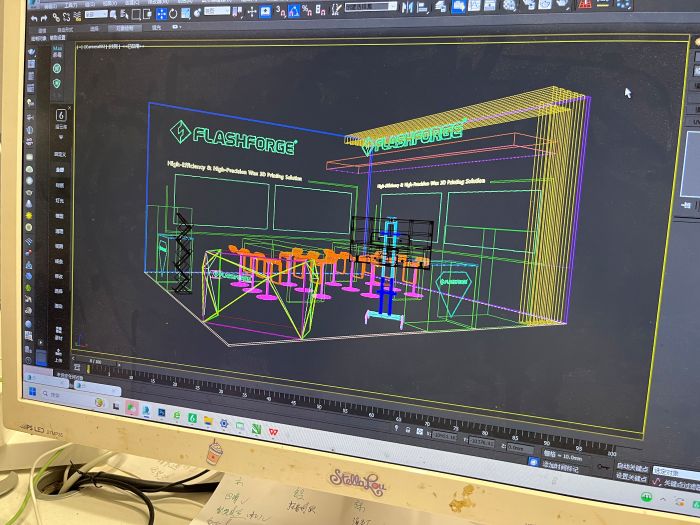Toggle Percent Snap button
The height and width of the screenshot is (525, 700).
(307, 10)
